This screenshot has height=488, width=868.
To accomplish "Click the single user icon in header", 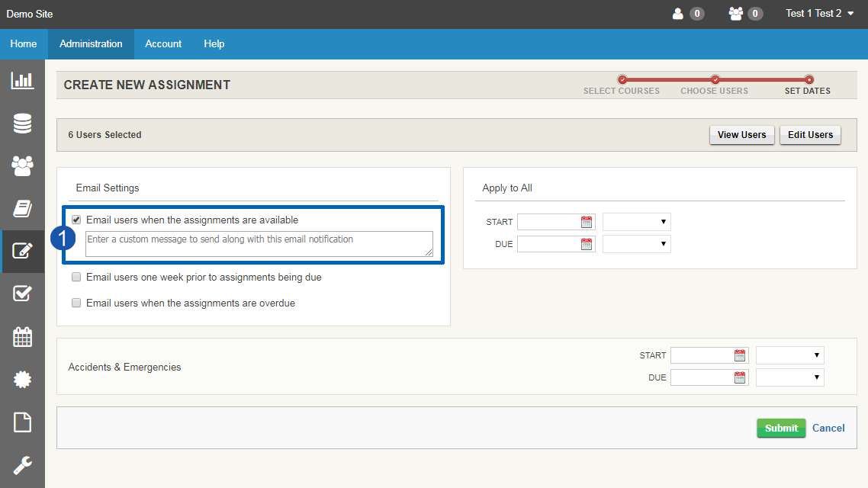I will (x=677, y=14).
